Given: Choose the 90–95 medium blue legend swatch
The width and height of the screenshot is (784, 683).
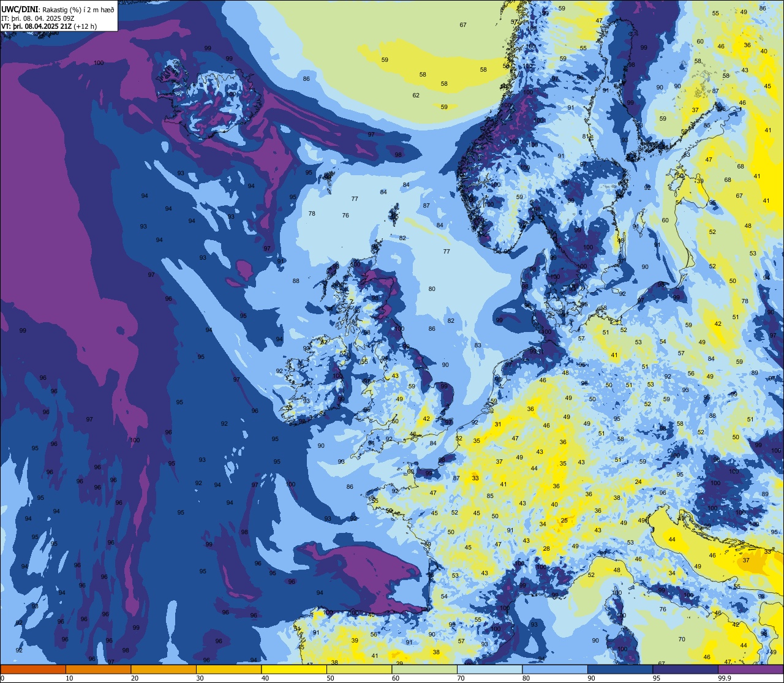Looking at the screenshot, I should coord(620,669).
